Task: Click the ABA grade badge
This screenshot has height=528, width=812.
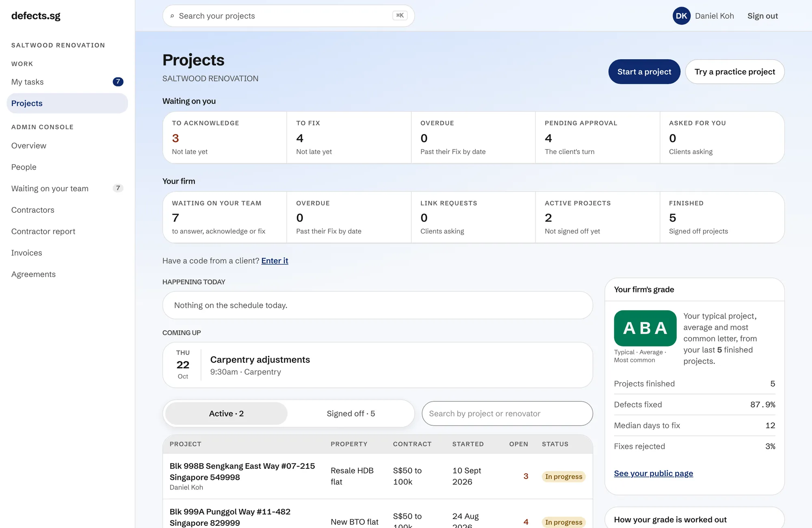Action: [645, 328]
